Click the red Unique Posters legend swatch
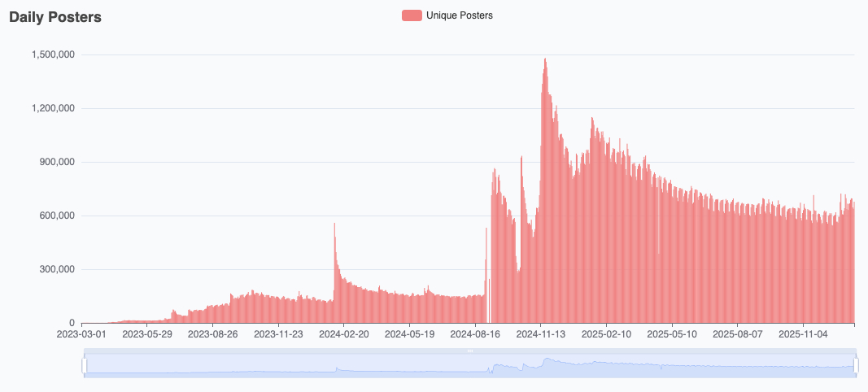This screenshot has height=392, width=868. tap(412, 15)
